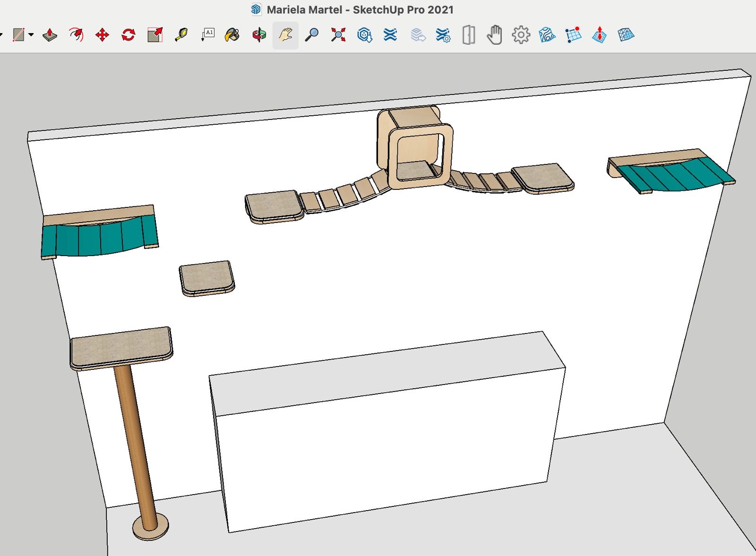Select Sandbox Add Detail mesh tool

point(626,35)
